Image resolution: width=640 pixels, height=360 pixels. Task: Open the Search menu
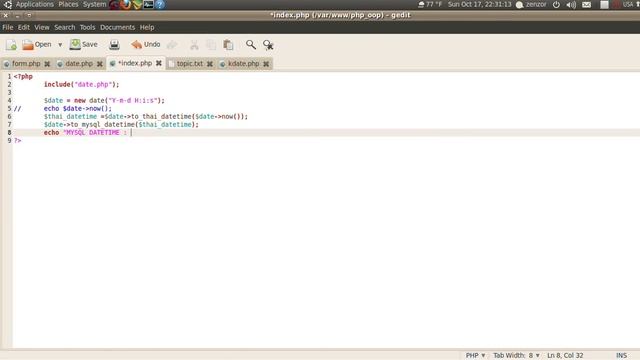click(64, 27)
